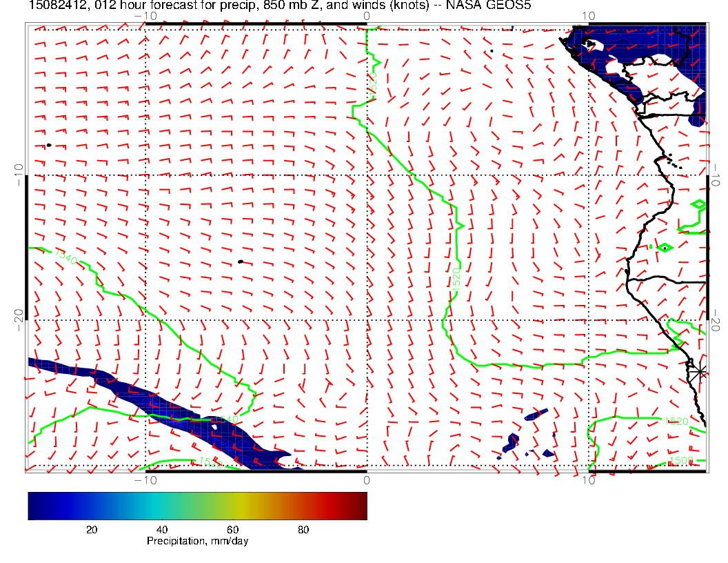The height and width of the screenshot is (563, 728).
Task: Click the dark red end of the colorbar
Action: 361,505
